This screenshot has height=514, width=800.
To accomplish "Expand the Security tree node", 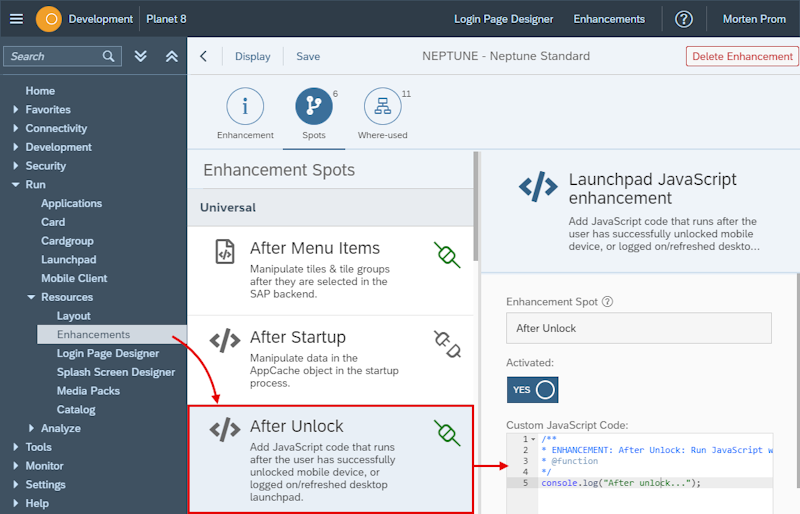I will (16, 166).
